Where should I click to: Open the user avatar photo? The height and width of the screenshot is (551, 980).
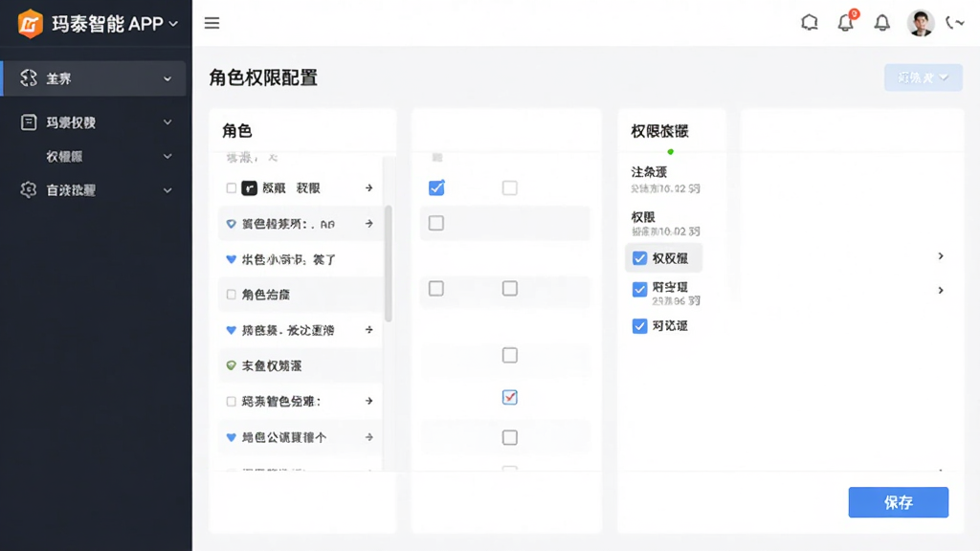[x=920, y=23]
